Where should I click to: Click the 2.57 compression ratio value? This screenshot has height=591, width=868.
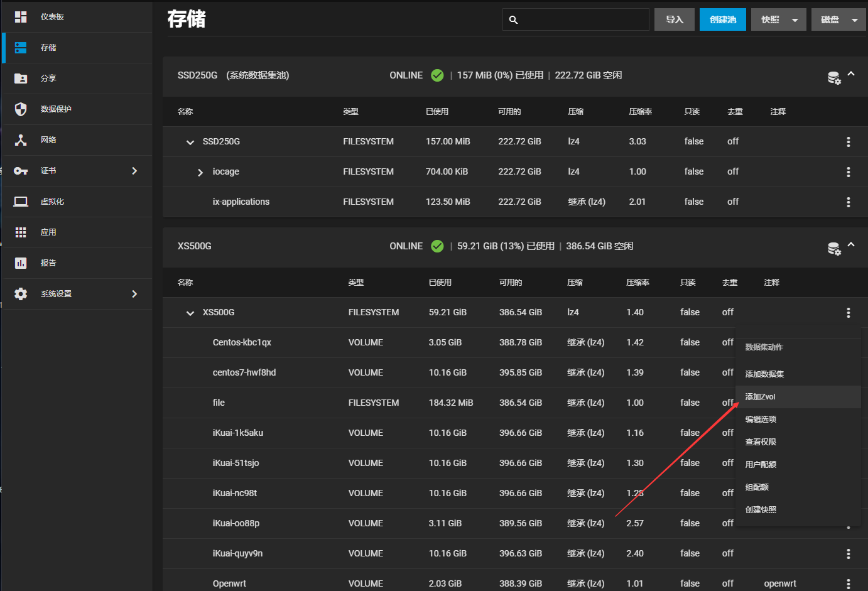(x=635, y=523)
